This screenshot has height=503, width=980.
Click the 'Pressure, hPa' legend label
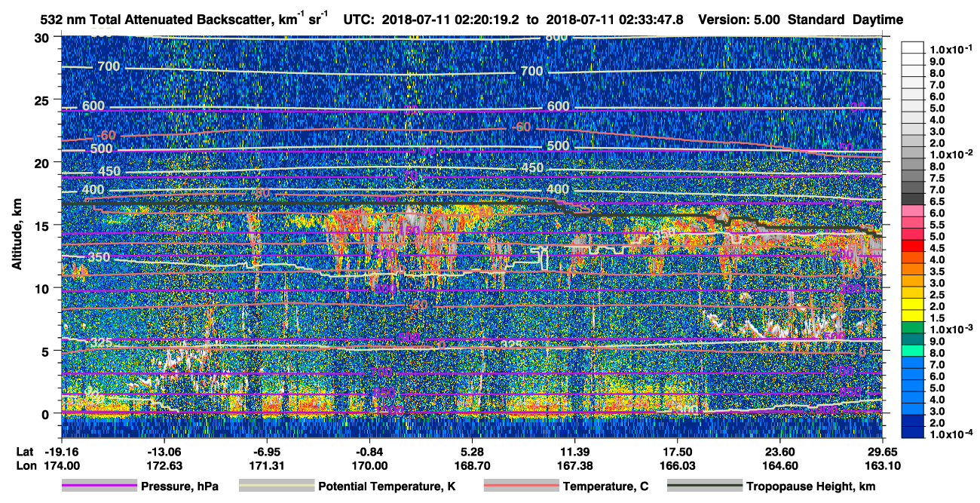(181, 486)
